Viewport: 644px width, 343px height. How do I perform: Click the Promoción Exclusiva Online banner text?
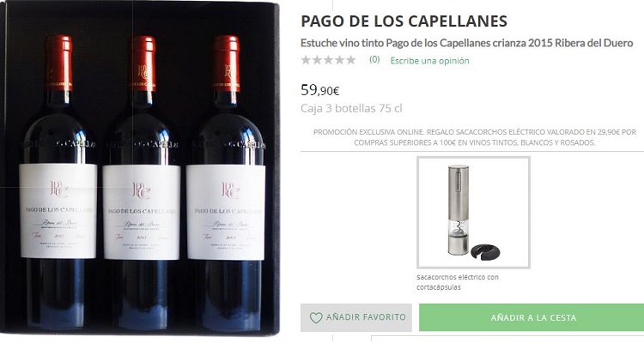(474, 137)
